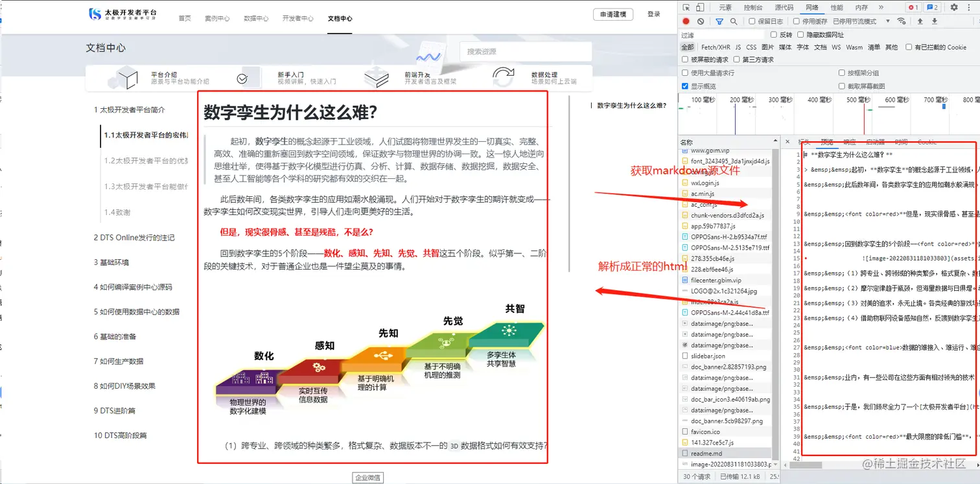
Task: Tick the 隐藏数据网址 checkbox
Action: point(800,35)
